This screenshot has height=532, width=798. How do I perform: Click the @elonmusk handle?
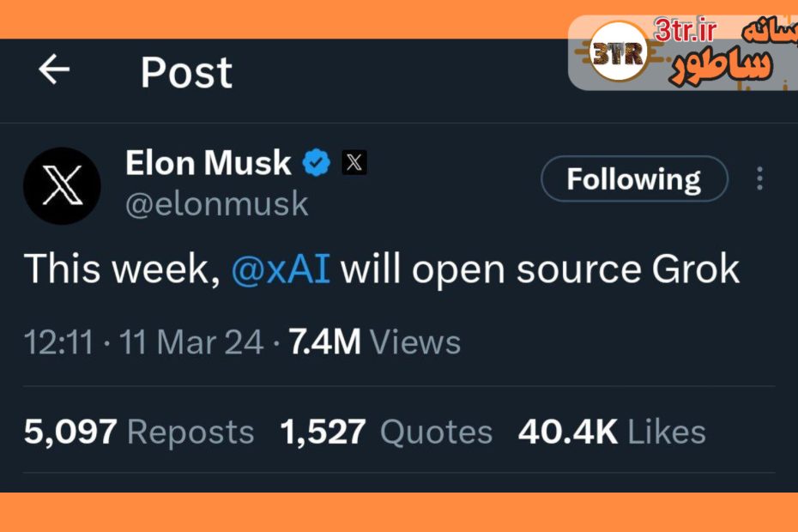pos(217,204)
